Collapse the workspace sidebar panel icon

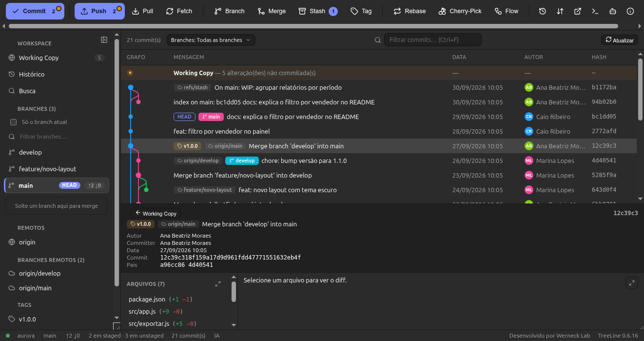(x=104, y=40)
